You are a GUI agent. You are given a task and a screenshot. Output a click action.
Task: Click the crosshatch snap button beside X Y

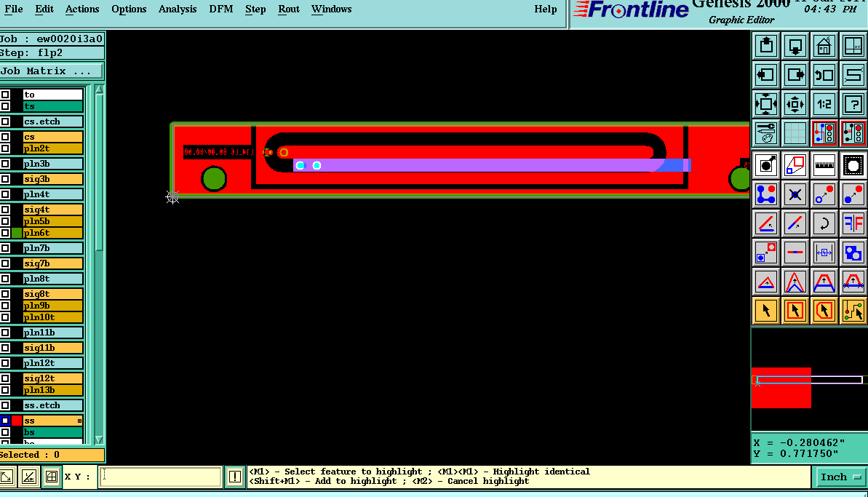click(x=52, y=477)
